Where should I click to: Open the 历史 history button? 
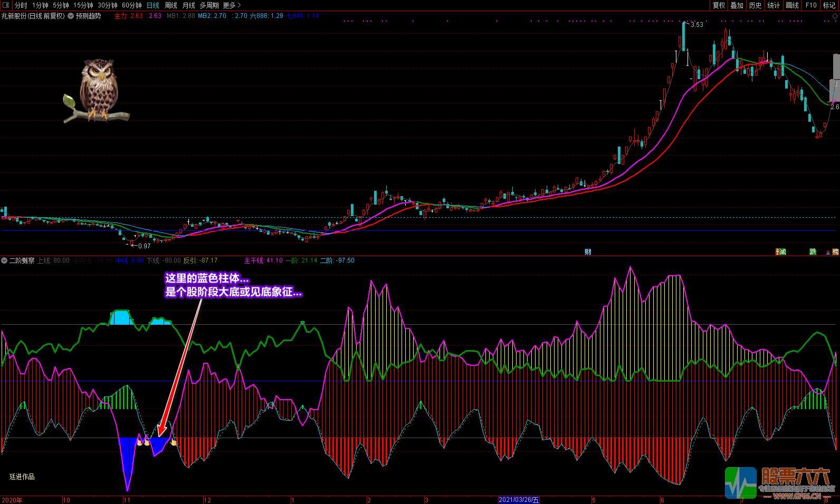(x=755, y=5)
